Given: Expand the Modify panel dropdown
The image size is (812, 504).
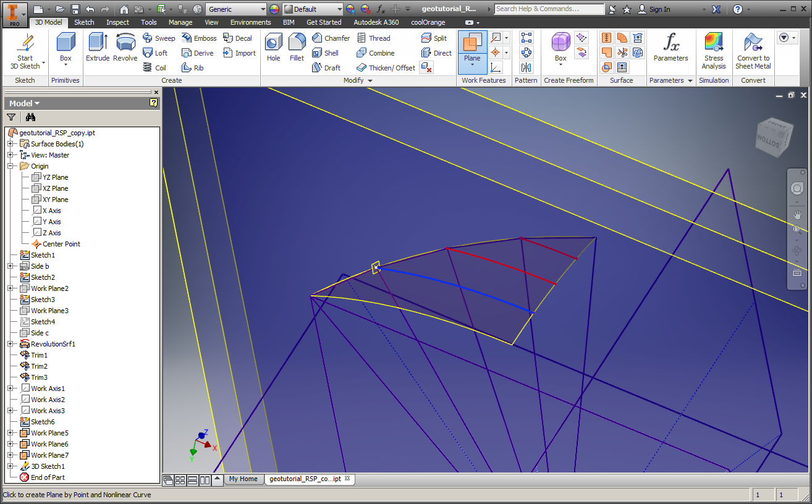Looking at the screenshot, I should pos(370,81).
